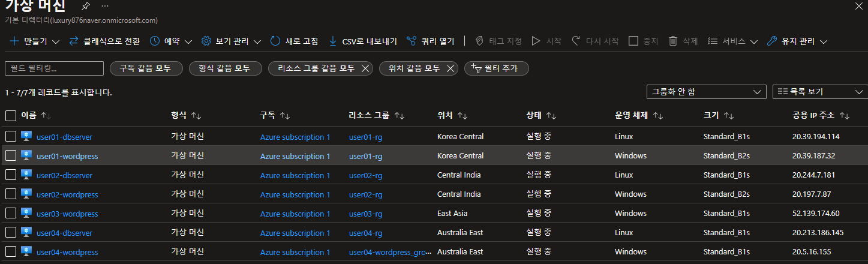The width and height of the screenshot is (868, 264).
Task: Check the user04-wordpress row checkbox
Action: (11, 251)
